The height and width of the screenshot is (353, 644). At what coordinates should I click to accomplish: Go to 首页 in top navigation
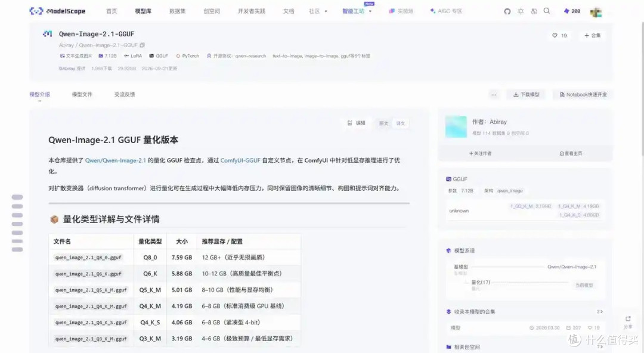click(112, 11)
